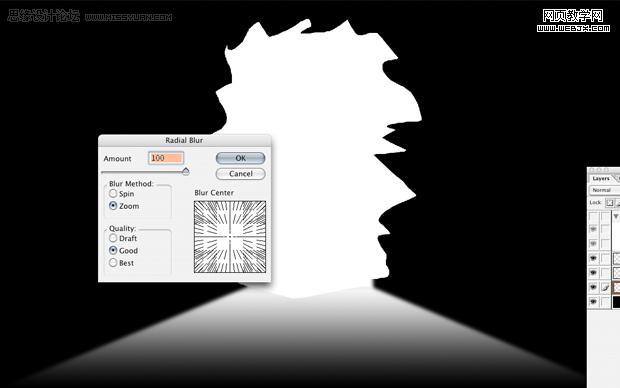Viewport: 620px width, 388px height.
Task: Click the empty link box beside the black layer
Action: coord(605,302)
